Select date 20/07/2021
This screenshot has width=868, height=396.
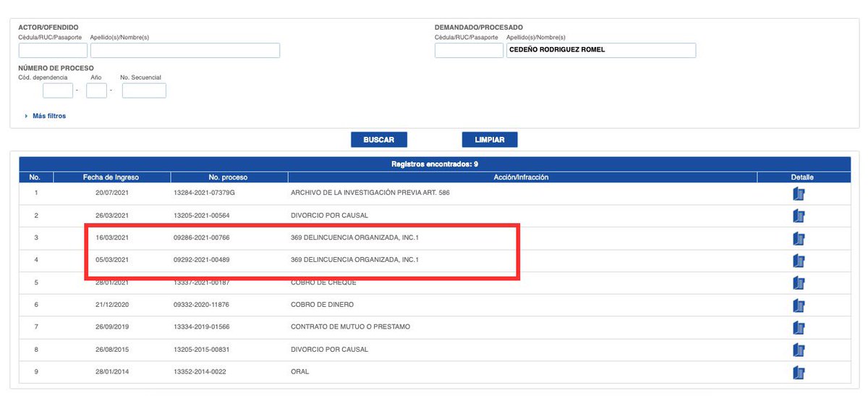[x=112, y=193]
